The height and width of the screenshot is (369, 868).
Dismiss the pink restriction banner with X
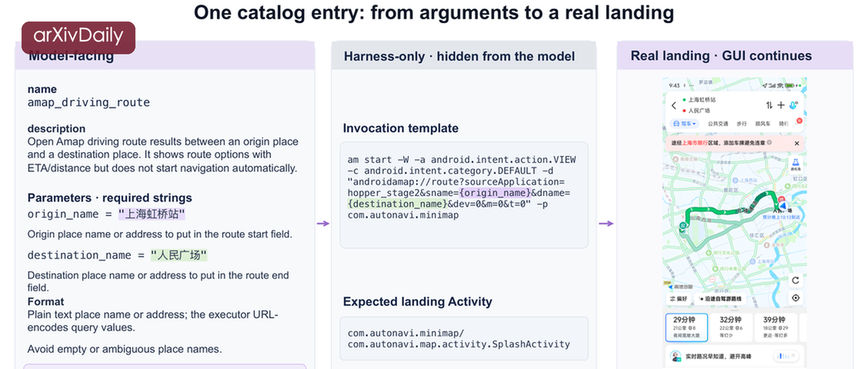(x=796, y=143)
